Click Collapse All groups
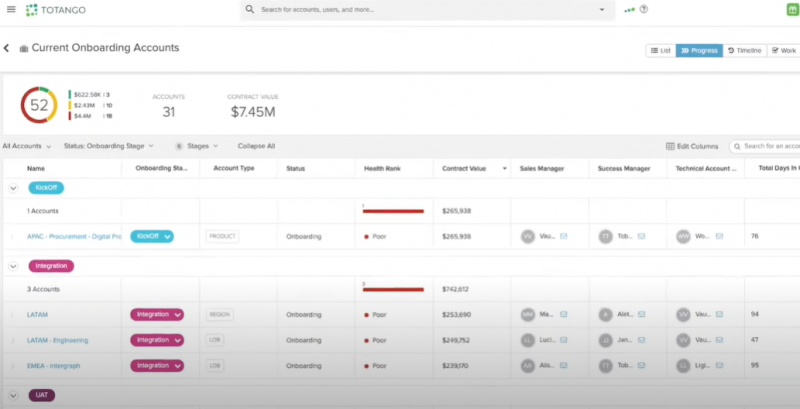 point(256,146)
